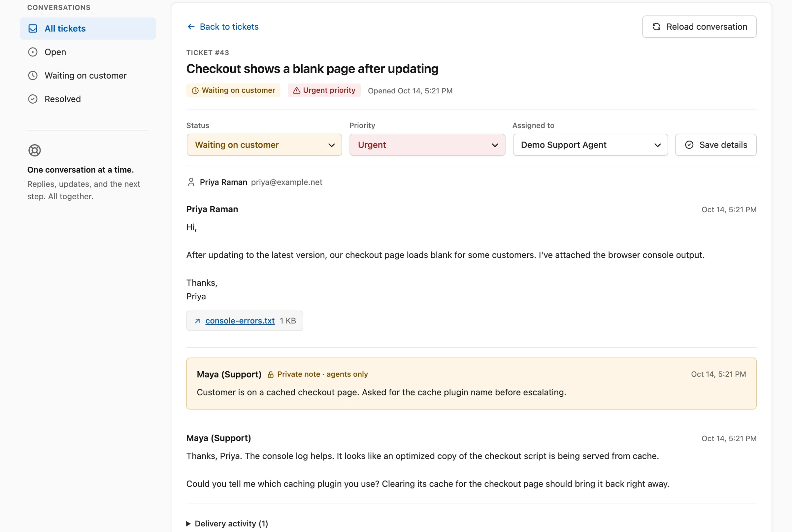
Task: Filter by Waiting on customer in sidebar
Action: coord(88,75)
